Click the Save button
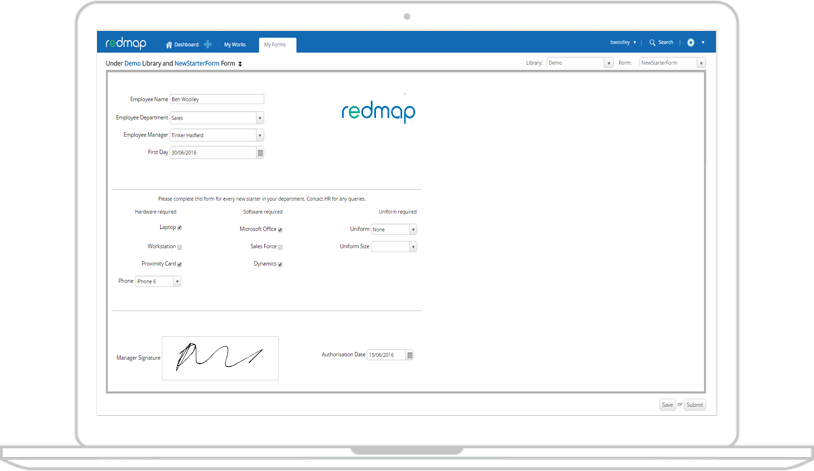814x471 pixels. click(668, 405)
